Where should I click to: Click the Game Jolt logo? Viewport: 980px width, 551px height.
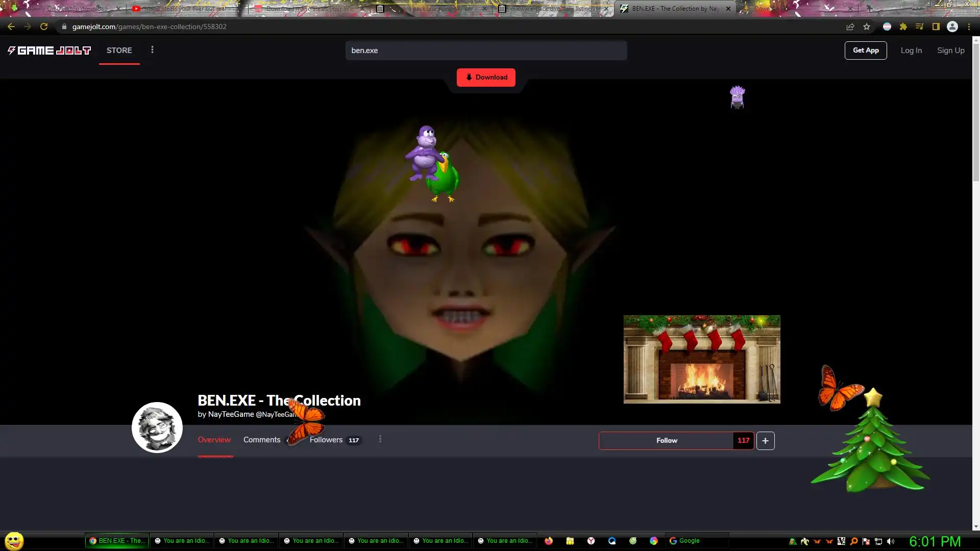tap(49, 51)
